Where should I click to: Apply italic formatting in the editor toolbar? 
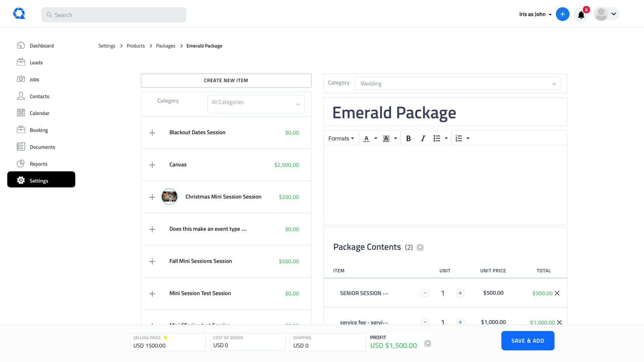pyautogui.click(x=423, y=138)
